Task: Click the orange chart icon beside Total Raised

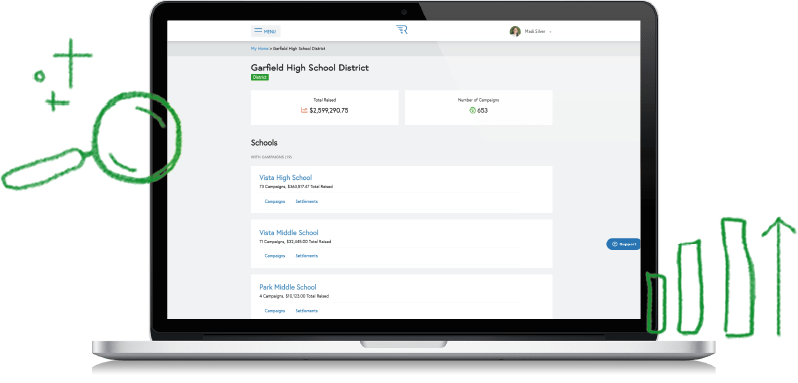Action: coord(304,110)
